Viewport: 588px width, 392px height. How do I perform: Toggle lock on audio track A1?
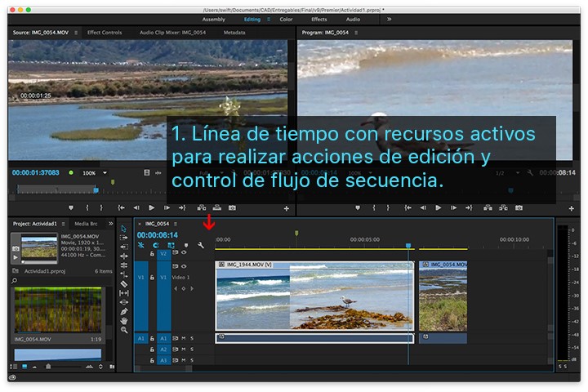tap(152, 338)
